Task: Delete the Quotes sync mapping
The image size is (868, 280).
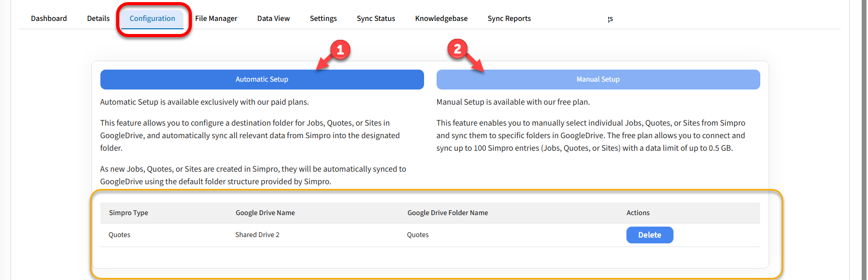Action: [x=649, y=235]
